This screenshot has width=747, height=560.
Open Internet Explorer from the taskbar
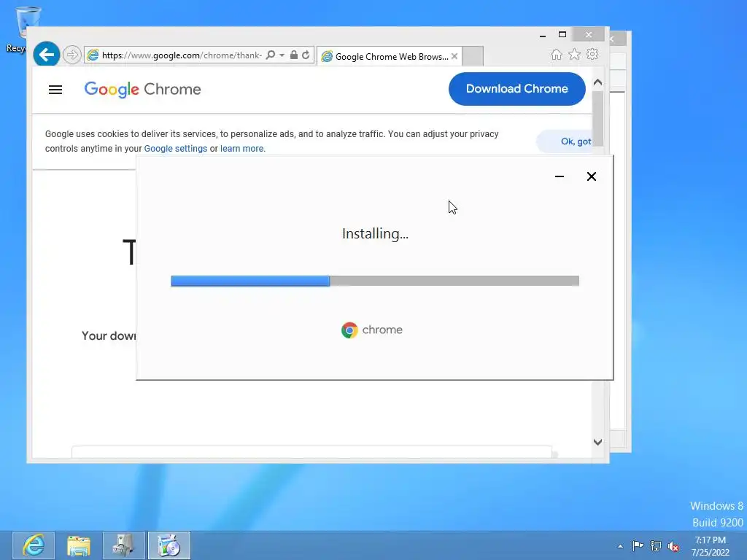click(x=34, y=545)
